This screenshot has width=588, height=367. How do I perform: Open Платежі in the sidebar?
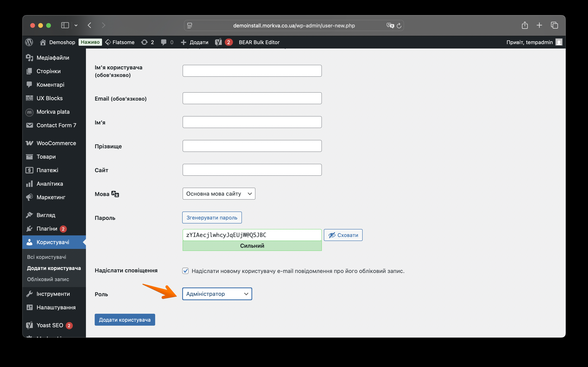(54, 170)
